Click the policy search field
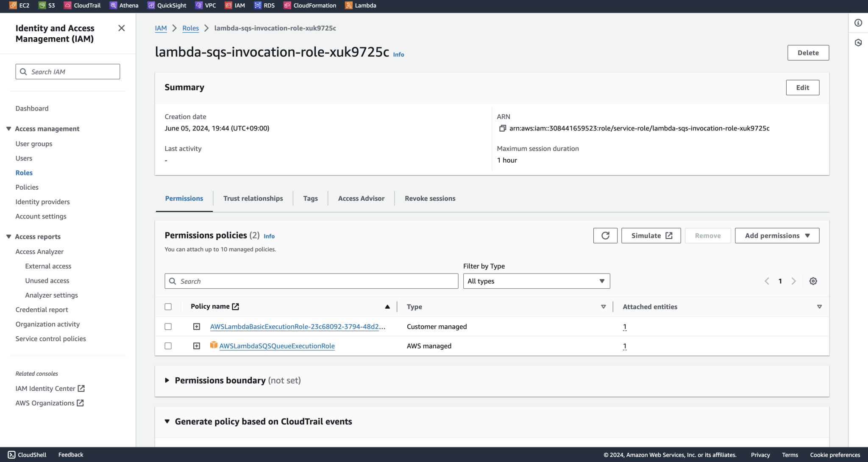Screen dimensions: 868x462 click(312, 281)
